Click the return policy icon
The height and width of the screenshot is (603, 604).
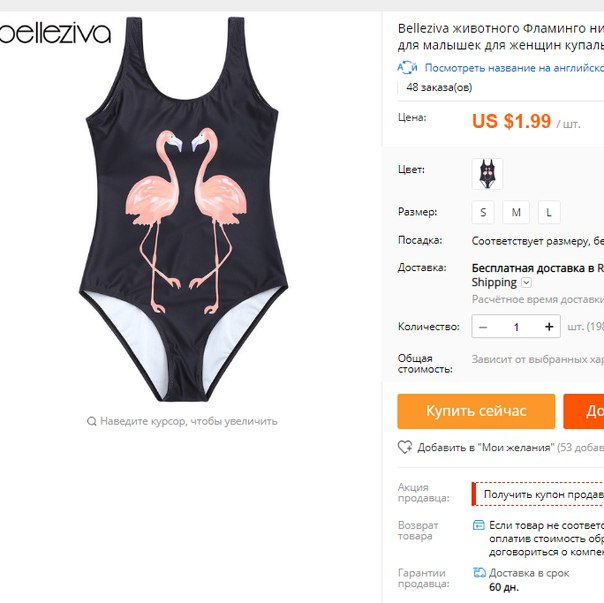tap(478, 525)
